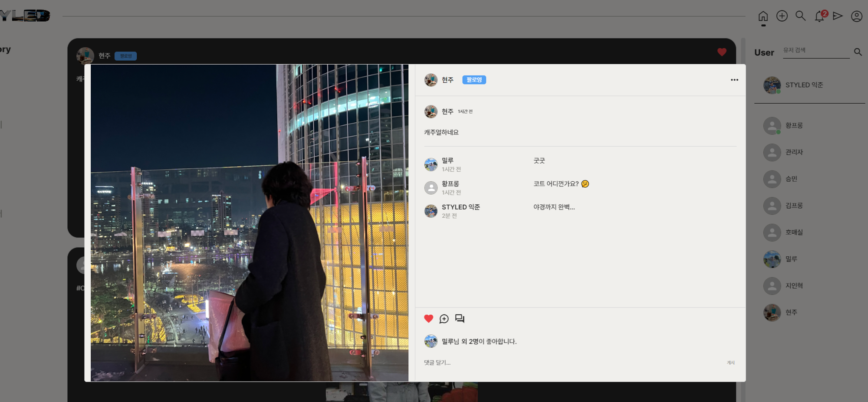Image resolution: width=868 pixels, height=402 pixels.
Task: Open the create new post plus icon
Action: 782,16
